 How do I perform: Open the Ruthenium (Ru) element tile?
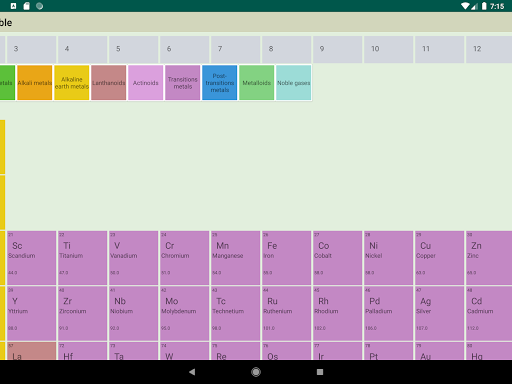[x=287, y=313]
